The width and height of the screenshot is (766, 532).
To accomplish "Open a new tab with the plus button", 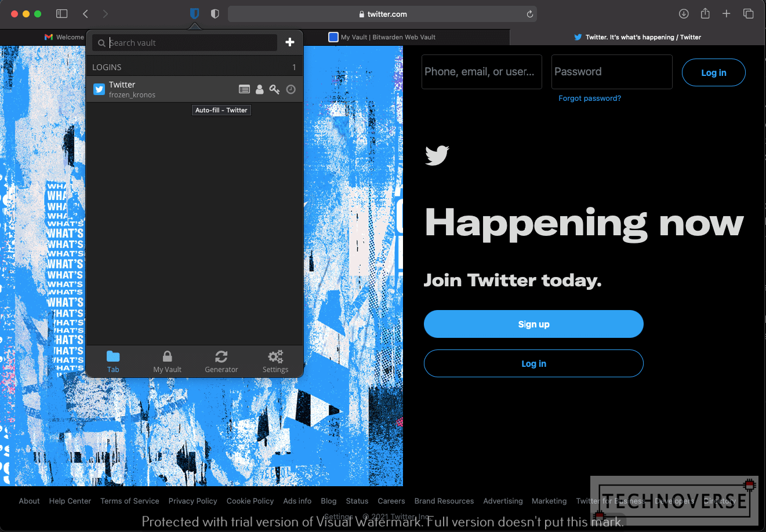I will [726, 13].
